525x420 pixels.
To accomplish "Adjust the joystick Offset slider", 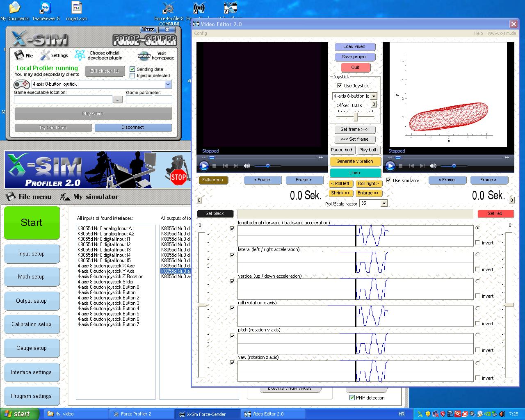I will tap(356, 116).
